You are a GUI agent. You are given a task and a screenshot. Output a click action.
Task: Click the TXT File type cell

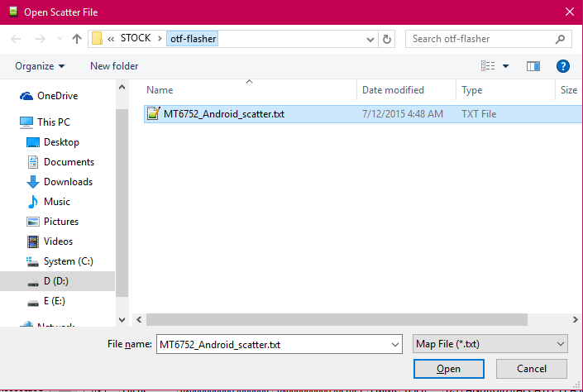point(479,114)
